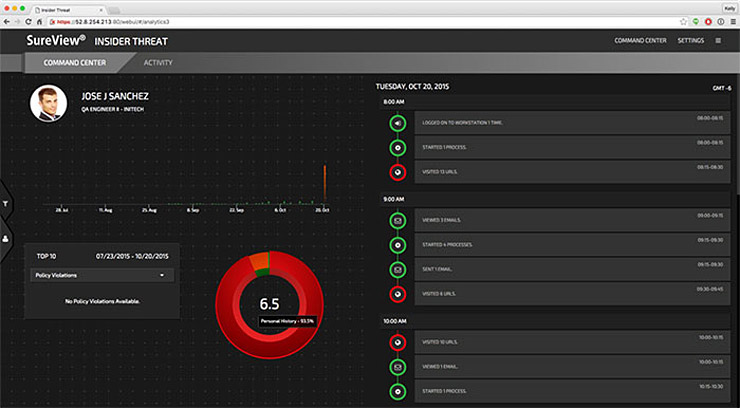Click Jose J Sanchez profile photo

[48, 103]
